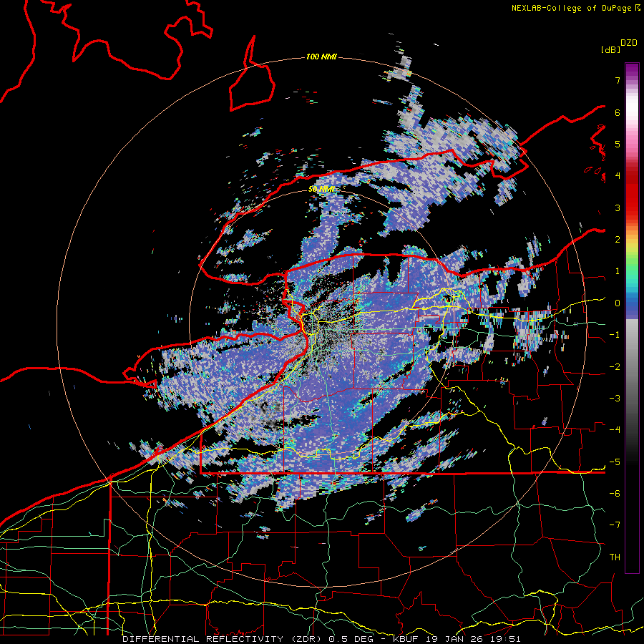Click the 100 NMI range ring label
Viewport: 644px width, 644px height.
click(x=321, y=57)
